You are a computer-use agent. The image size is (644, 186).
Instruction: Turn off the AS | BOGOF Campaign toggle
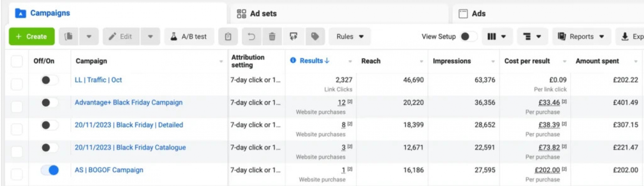50,170
